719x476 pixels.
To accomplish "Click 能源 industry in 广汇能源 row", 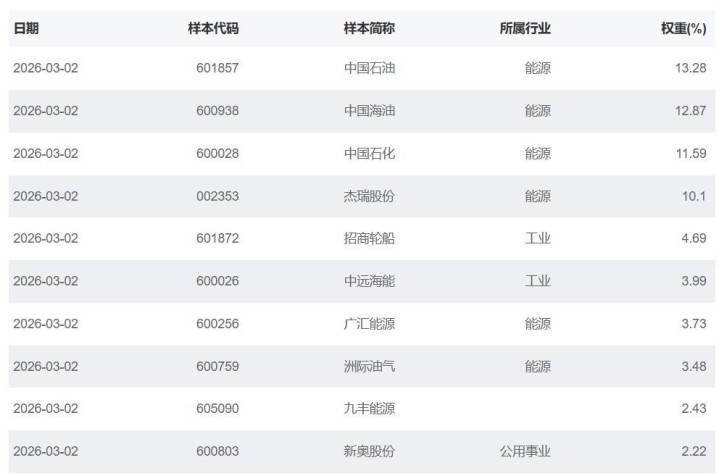I will click(x=538, y=323).
